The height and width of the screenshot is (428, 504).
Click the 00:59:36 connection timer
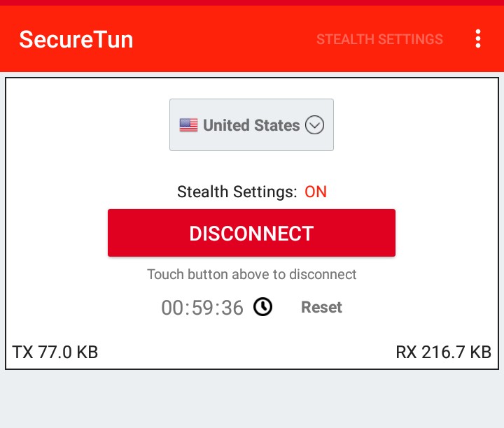coord(202,308)
